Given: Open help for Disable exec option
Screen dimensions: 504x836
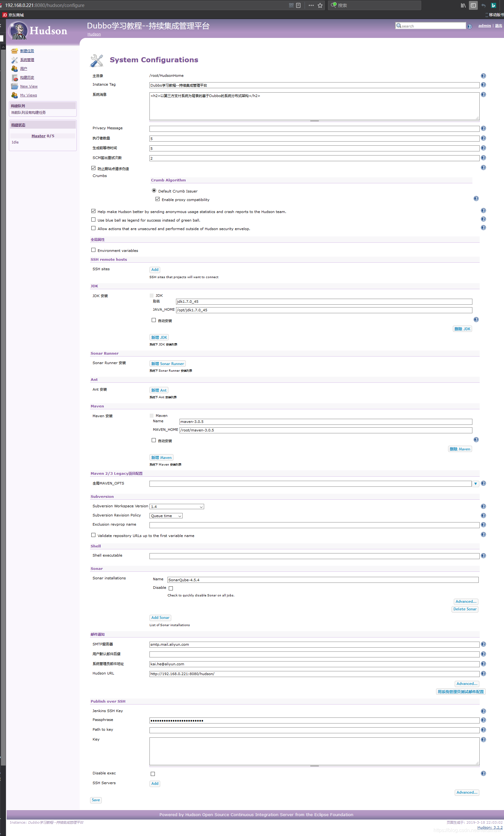Looking at the screenshot, I should [483, 773].
